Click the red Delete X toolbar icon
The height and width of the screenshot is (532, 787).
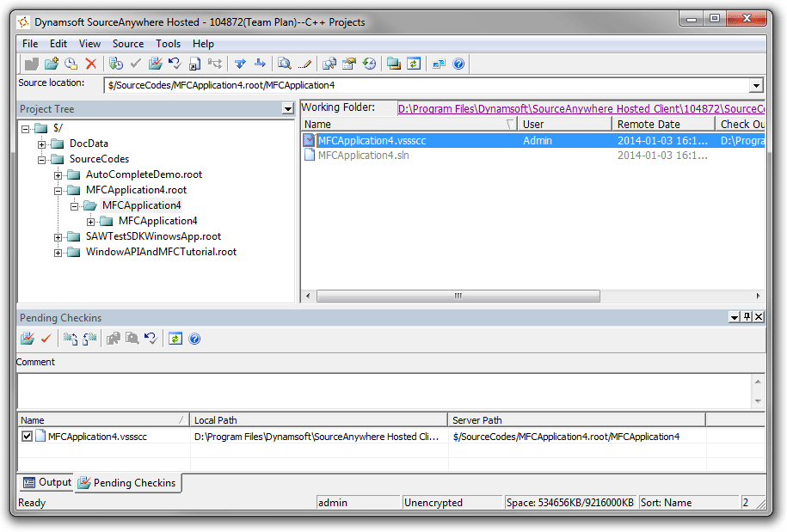90,64
